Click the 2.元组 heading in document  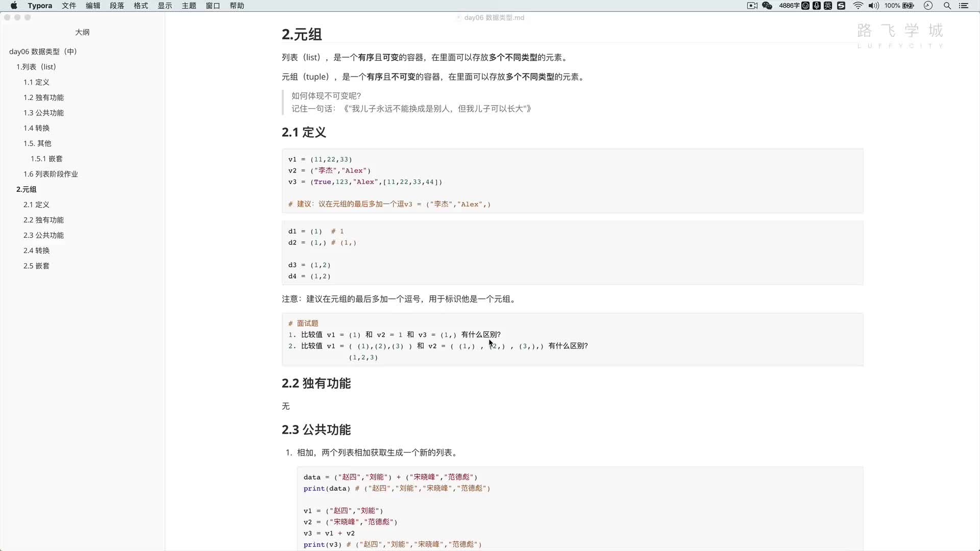pyautogui.click(x=302, y=35)
